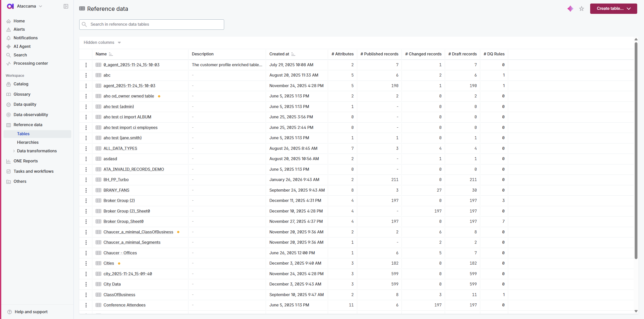
Task: Switch to the Hierarchies section
Action: (28, 142)
